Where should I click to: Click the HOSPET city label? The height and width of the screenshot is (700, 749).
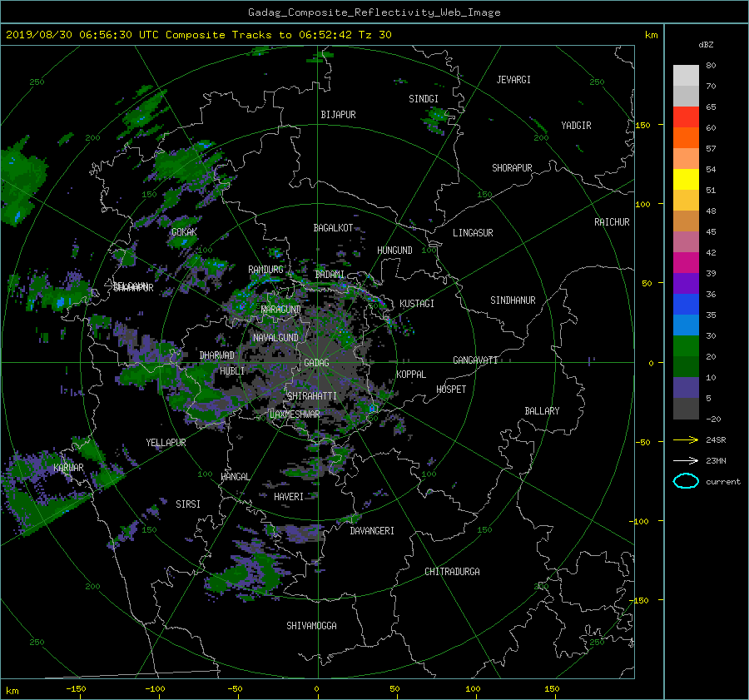[x=451, y=390]
